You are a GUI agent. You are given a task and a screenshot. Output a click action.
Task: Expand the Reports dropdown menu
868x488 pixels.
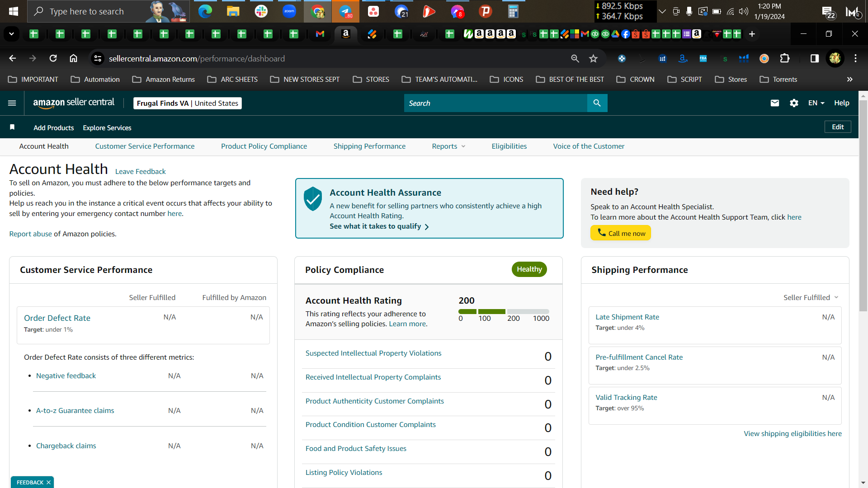pos(448,146)
